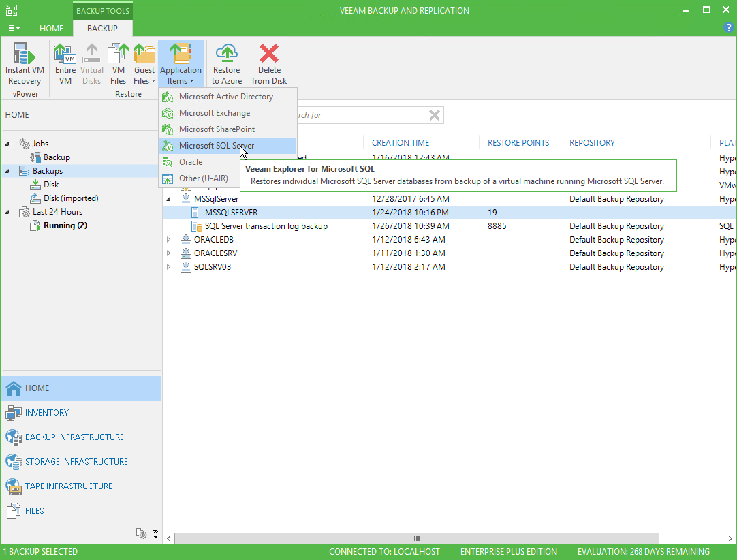The width and height of the screenshot is (737, 560).
Task: Select the ORACLEDB row text
Action: [x=213, y=240]
